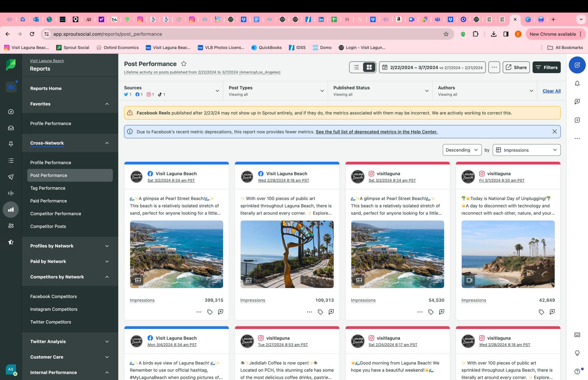This screenshot has width=588, height=380.
Task: Expand the Post Types filter
Action: [x=276, y=91]
